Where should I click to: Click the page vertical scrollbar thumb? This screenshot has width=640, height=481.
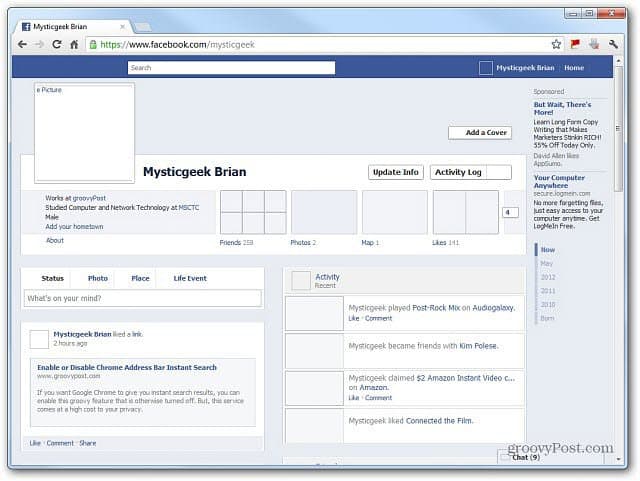[x=618, y=128]
